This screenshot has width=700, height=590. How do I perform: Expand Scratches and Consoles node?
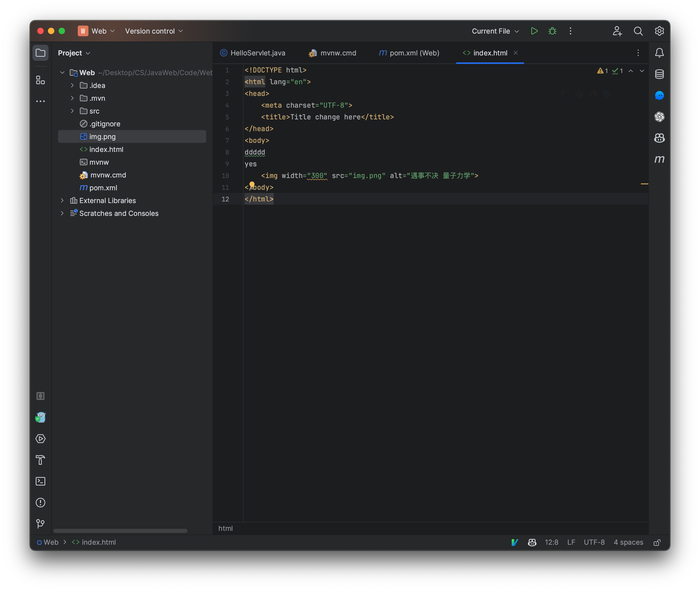pos(62,213)
